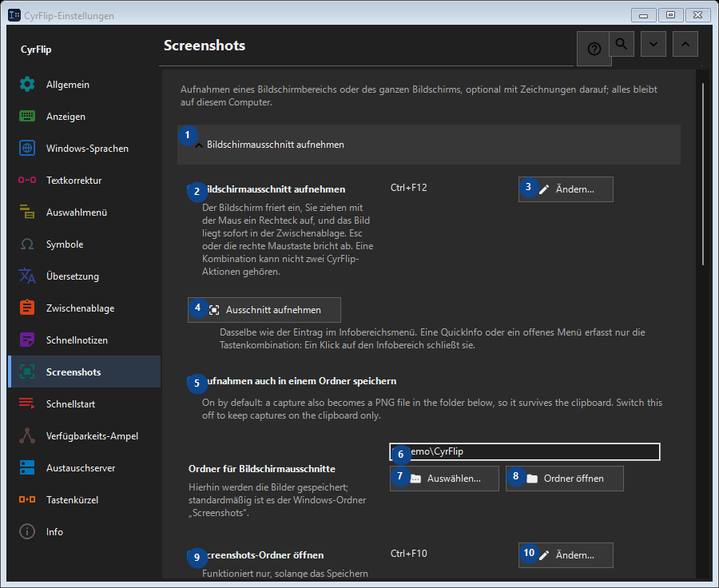Focus the screenshot folder path field
Image resolution: width=719 pixels, height=588 pixels.
coord(525,451)
